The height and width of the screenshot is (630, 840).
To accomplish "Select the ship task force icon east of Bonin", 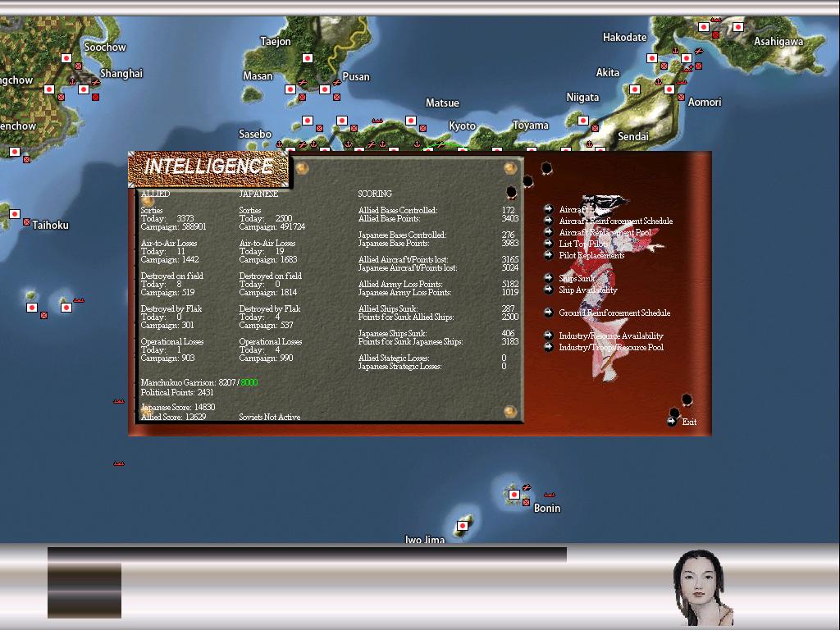I will (x=550, y=495).
